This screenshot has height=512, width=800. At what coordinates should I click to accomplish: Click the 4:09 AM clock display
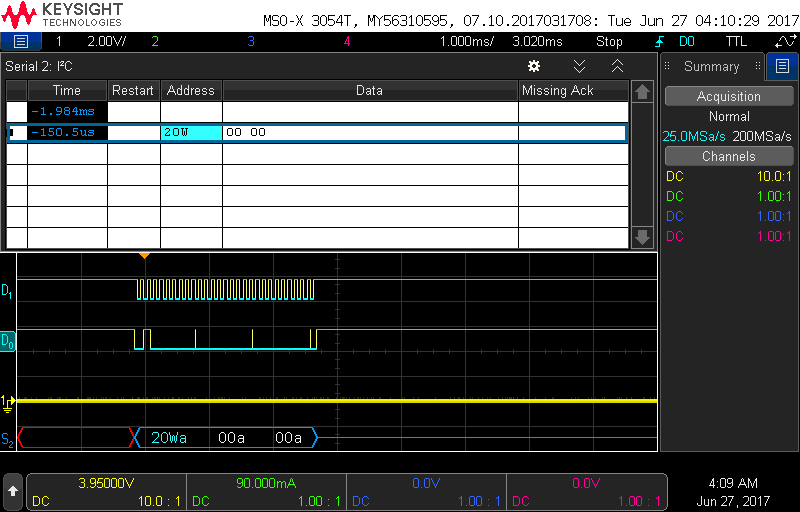733,483
